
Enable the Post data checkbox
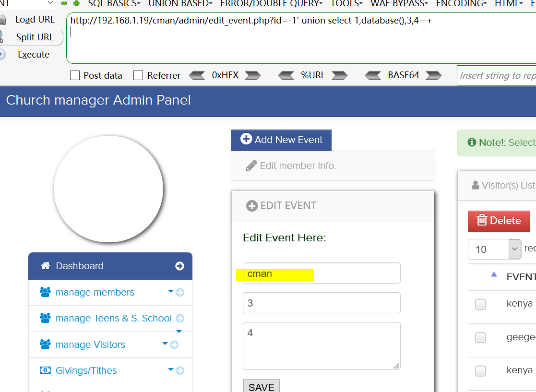coord(75,75)
